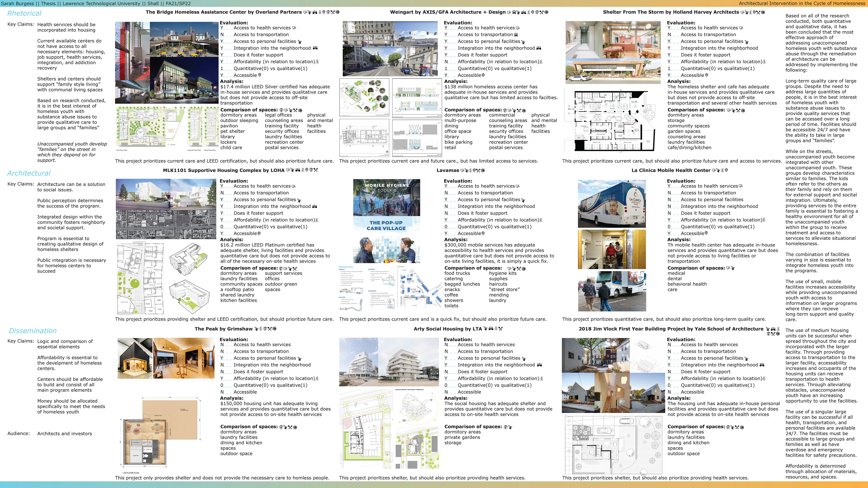Click money bag icon beside Weingart Affordability row
Viewport: 868px width, 488px height.
pyautogui.click(x=541, y=62)
